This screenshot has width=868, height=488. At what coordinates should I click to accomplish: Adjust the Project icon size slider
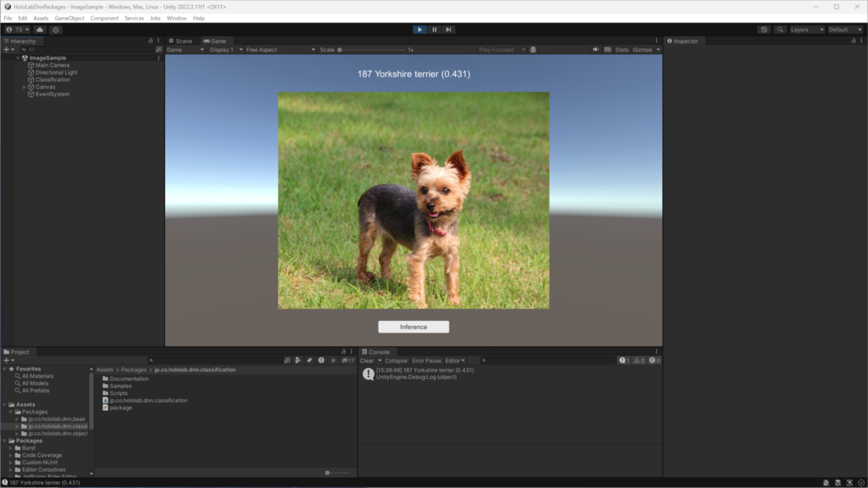337,473
